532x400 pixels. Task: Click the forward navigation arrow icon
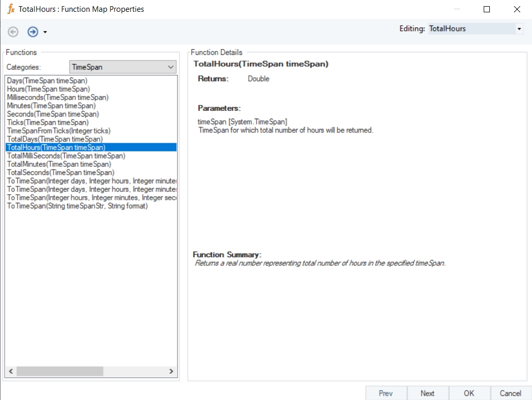tap(33, 32)
